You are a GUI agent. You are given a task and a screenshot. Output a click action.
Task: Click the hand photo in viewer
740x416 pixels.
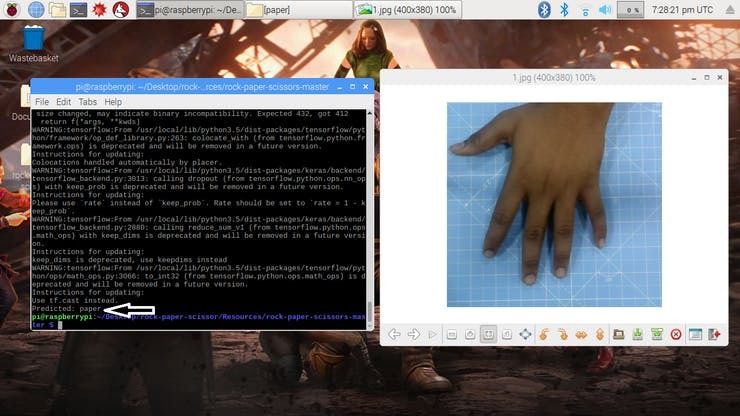554,204
